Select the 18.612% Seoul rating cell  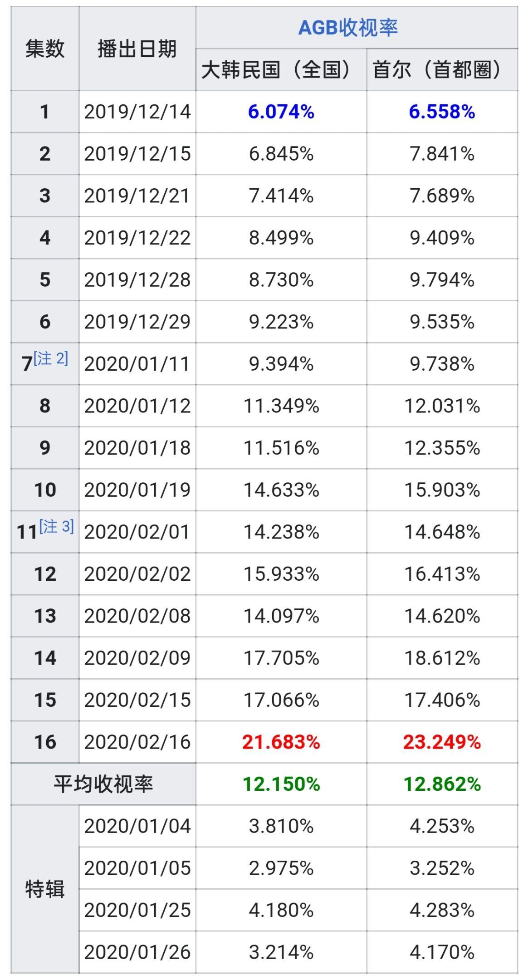[442, 658]
